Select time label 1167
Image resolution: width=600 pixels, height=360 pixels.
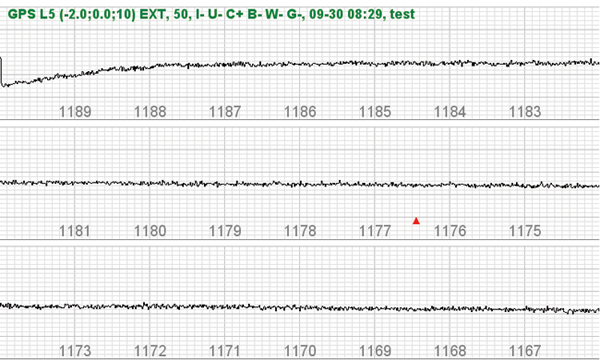click(525, 351)
